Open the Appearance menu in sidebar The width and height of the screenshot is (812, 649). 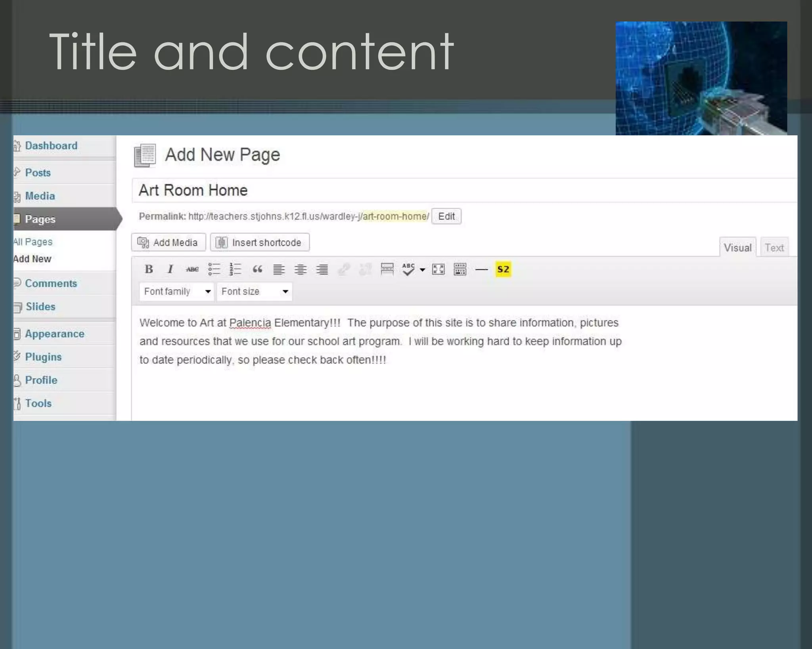[55, 334]
